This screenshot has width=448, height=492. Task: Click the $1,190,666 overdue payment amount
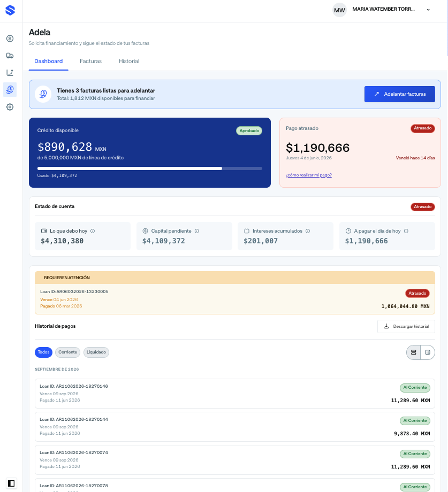click(x=317, y=148)
